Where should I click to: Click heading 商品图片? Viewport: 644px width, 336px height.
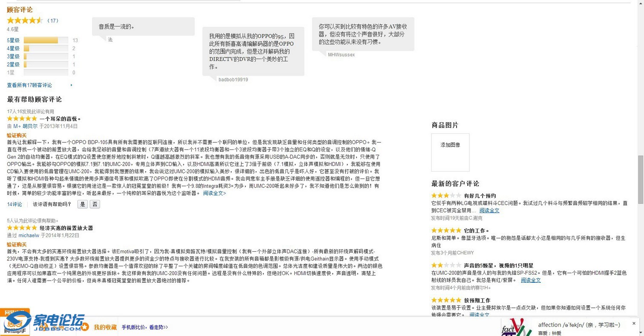click(x=445, y=125)
